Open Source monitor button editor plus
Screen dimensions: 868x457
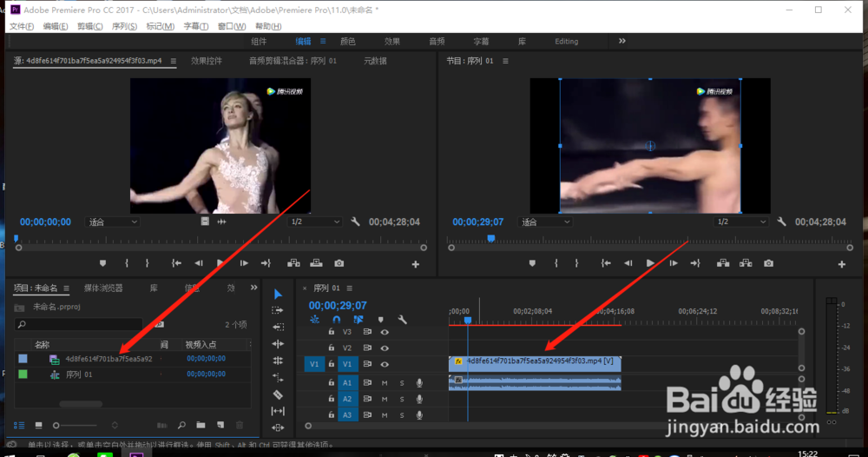[416, 265]
